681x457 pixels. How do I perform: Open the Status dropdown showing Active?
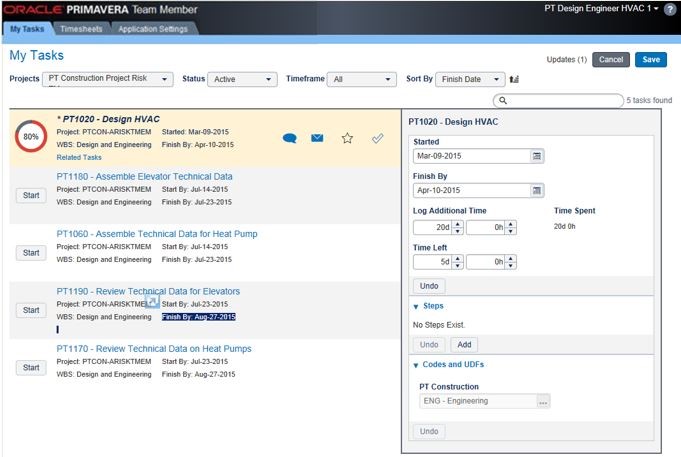(x=242, y=79)
